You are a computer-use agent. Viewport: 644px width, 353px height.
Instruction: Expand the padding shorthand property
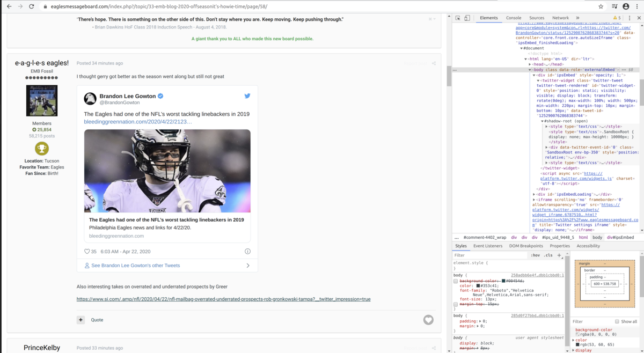click(480, 321)
